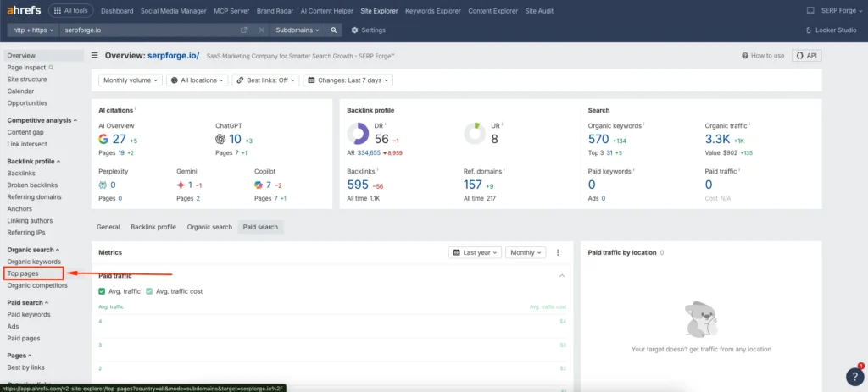The height and width of the screenshot is (392, 868).
Task: Go to Dashboard in top navigation
Action: pos(117,10)
